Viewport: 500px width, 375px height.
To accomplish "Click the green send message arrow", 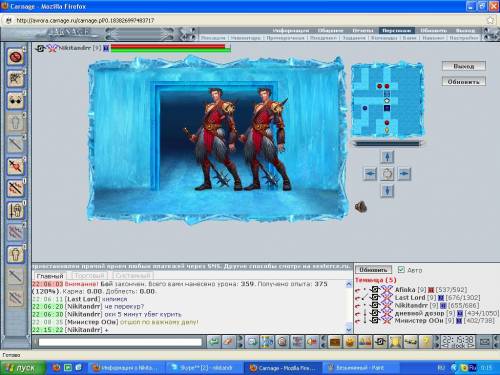I will [214, 342].
